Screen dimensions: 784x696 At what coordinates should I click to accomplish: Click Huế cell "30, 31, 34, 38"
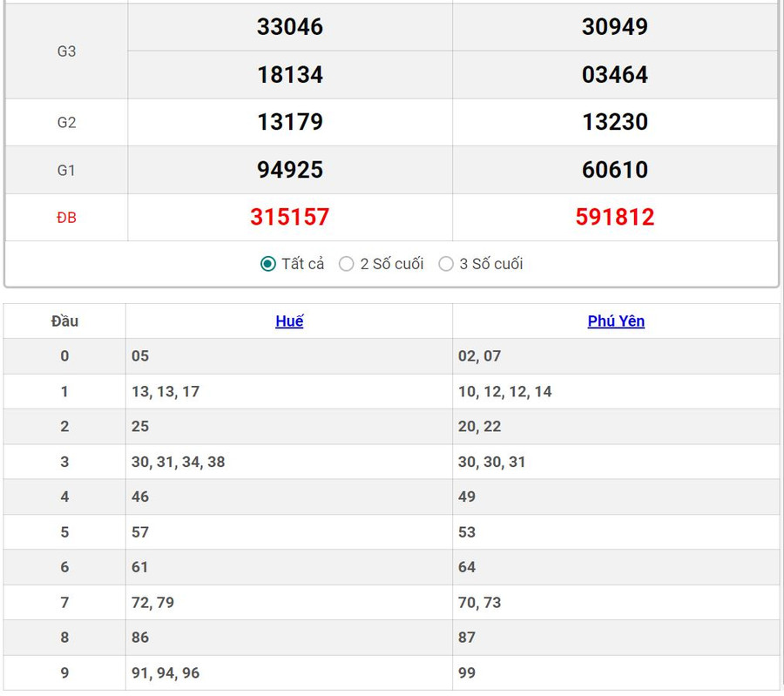tap(179, 462)
